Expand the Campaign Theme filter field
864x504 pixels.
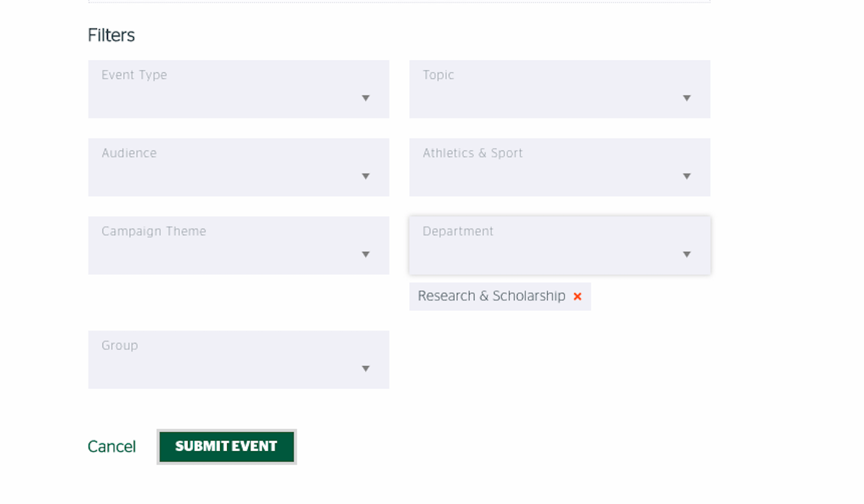click(238, 245)
